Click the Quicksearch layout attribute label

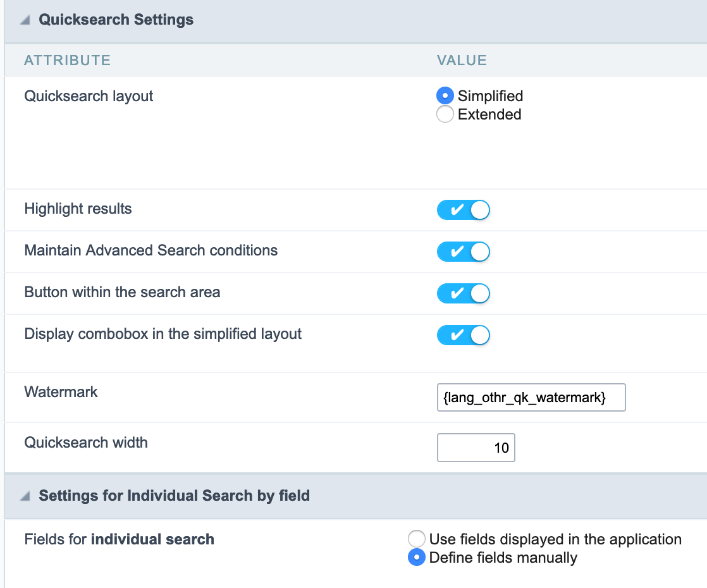(89, 96)
